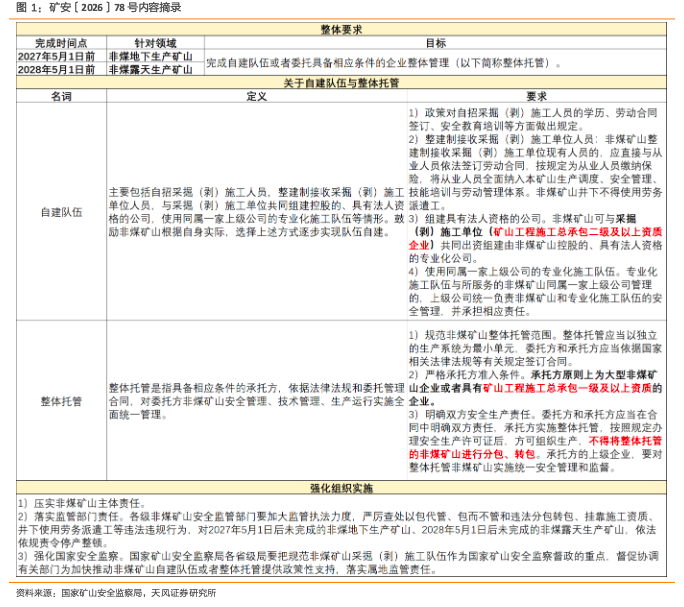This screenshot has height=607, width=684.
Task: Click red text '矿山工程施工总承包二级及以上资质'
Action: pos(578,232)
